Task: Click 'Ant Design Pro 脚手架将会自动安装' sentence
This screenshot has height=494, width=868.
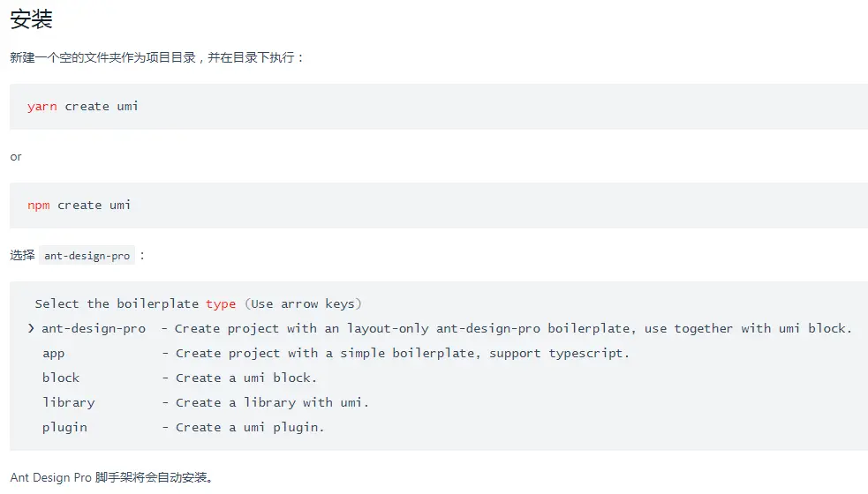Action: (111, 478)
